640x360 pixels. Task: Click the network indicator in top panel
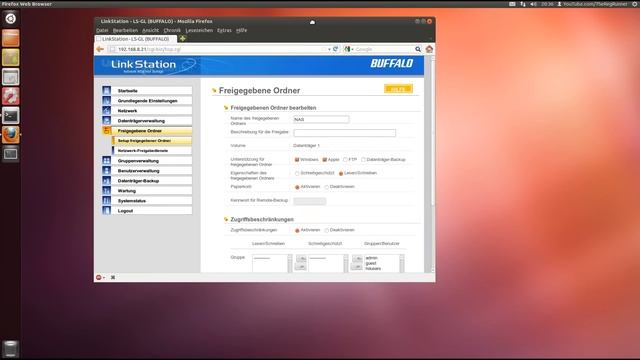coord(523,4)
